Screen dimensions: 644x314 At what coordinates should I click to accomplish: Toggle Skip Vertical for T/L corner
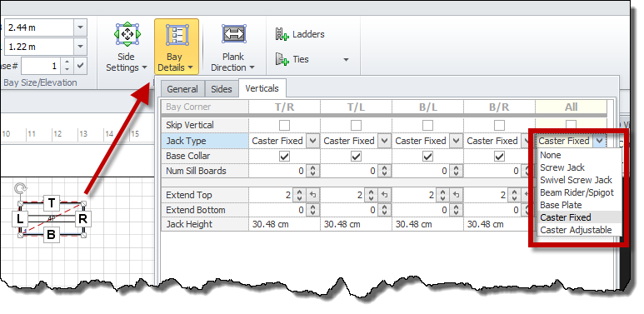[x=356, y=125]
